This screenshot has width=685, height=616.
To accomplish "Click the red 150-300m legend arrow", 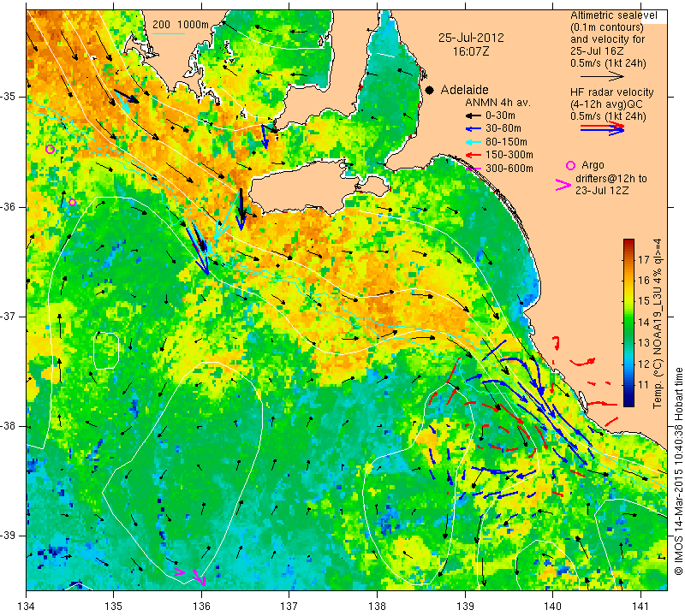I will pyautogui.click(x=473, y=156).
